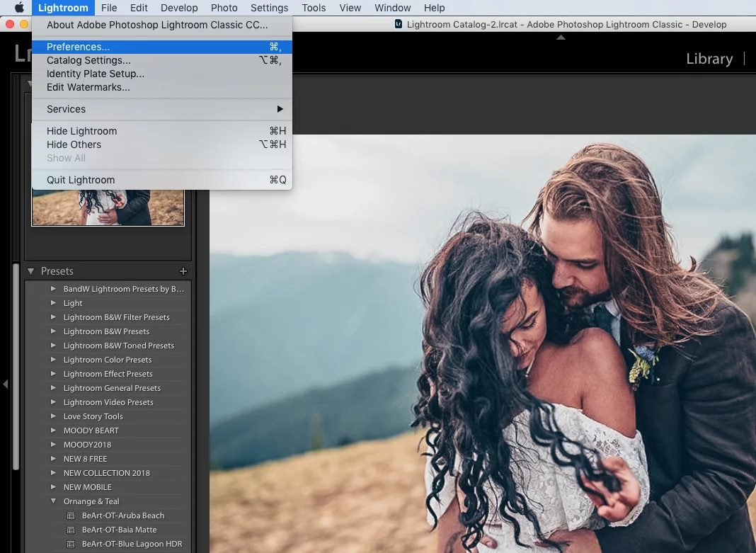
Task: Click the BeArt-OT-Blue Lagoon HDR preset icon
Action: click(x=72, y=544)
